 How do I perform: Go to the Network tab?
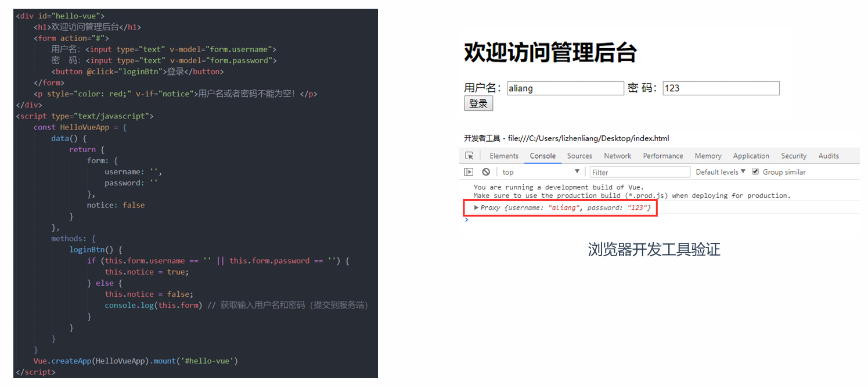pyautogui.click(x=617, y=156)
